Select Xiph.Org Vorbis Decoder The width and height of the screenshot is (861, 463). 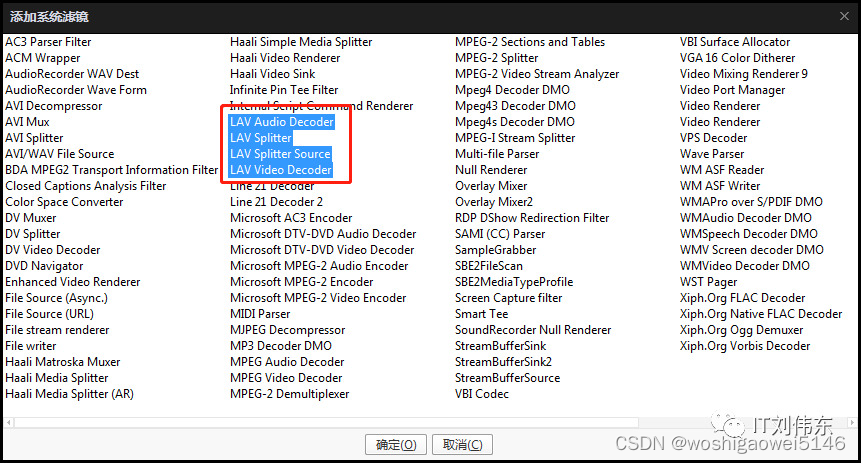(745, 346)
